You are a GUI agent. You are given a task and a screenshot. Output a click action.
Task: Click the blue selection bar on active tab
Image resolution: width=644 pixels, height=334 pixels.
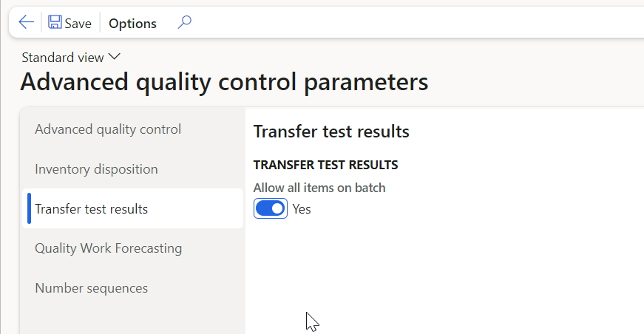29,209
